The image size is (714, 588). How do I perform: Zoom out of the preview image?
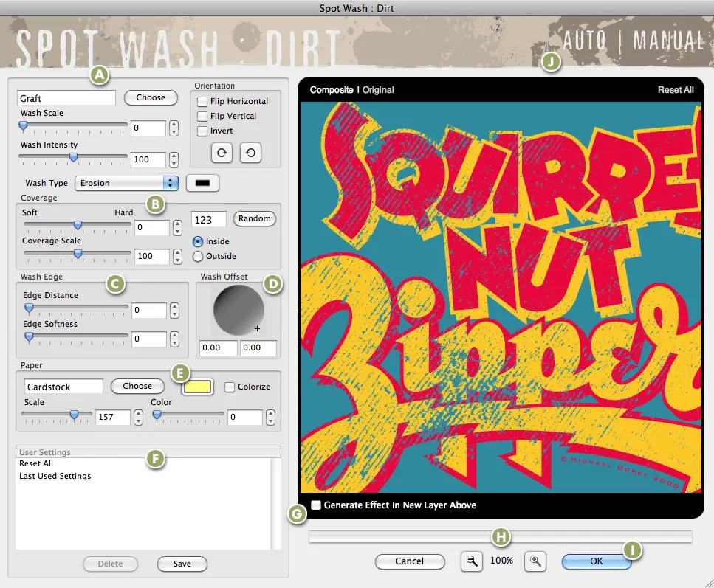(472, 561)
